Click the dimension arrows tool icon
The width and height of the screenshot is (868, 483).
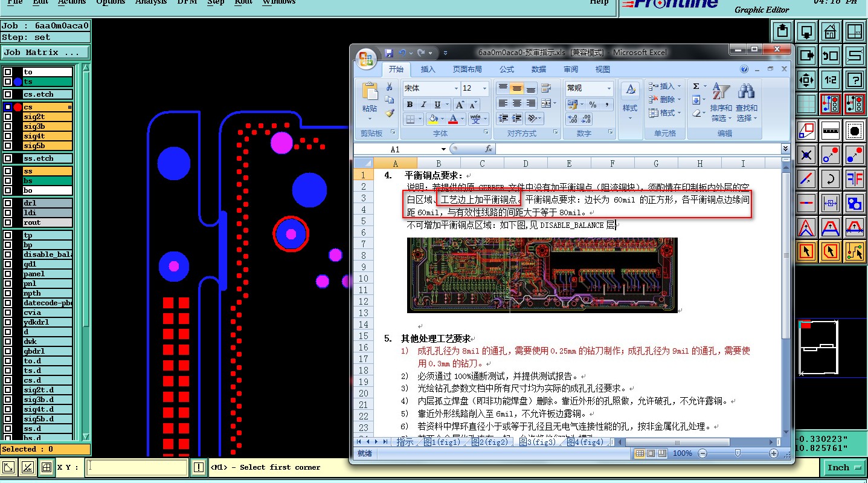point(831,203)
